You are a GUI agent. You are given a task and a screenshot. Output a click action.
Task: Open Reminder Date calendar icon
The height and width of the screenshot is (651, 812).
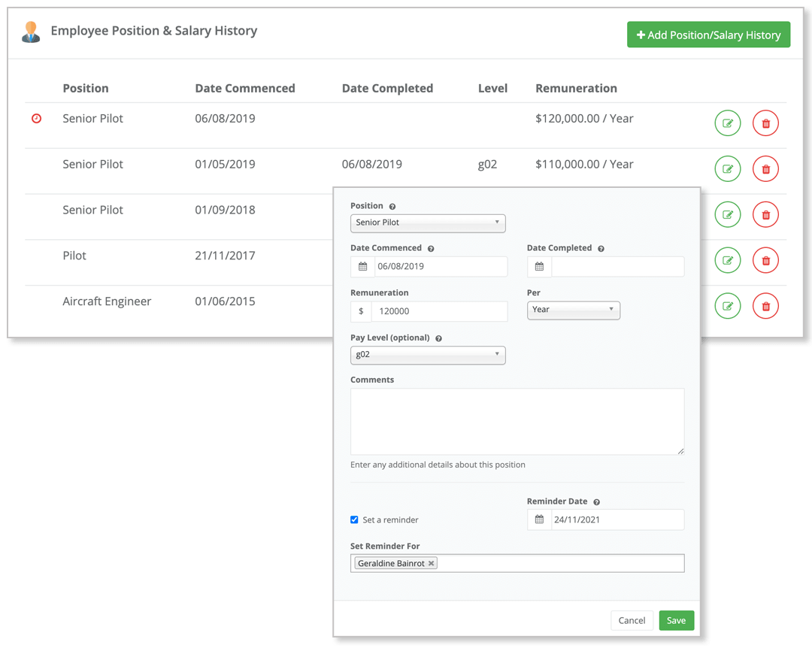click(539, 519)
